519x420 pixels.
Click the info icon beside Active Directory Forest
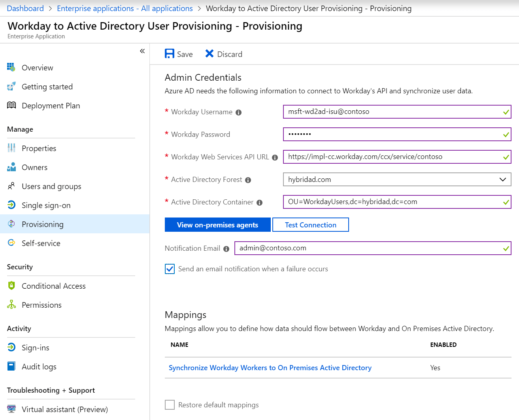(248, 180)
